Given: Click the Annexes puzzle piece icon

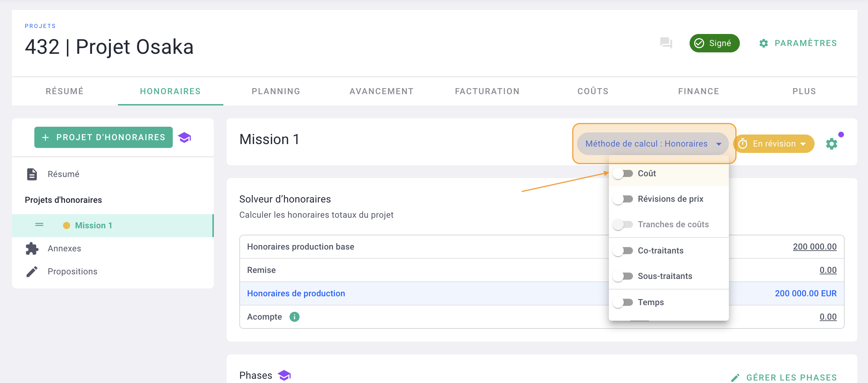Looking at the screenshot, I should pos(31,247).
